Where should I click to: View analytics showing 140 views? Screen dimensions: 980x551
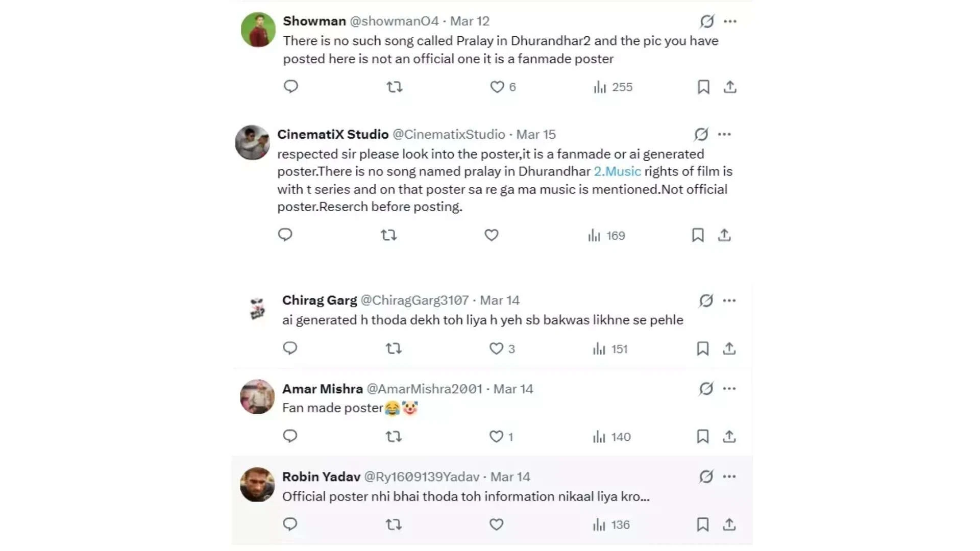point(612,437)
